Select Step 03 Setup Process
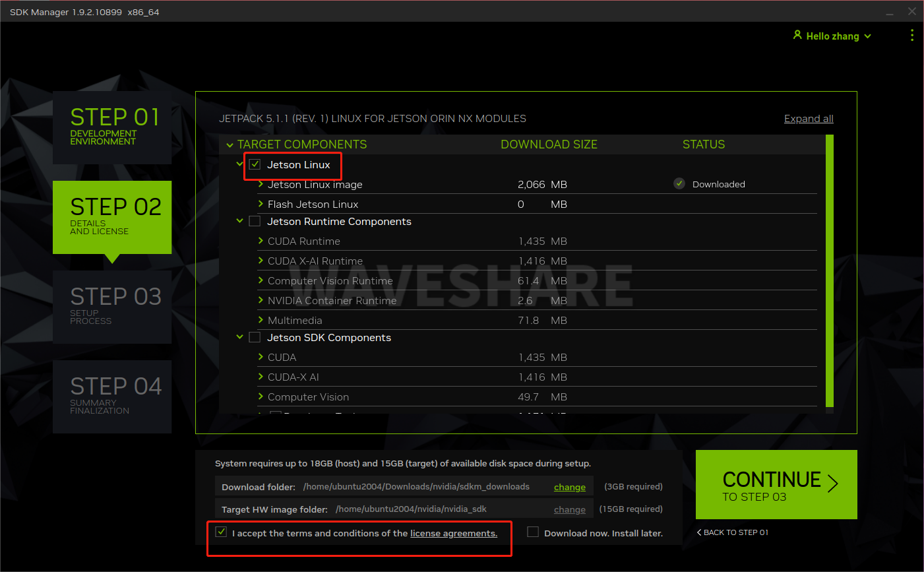The height and width of the screenshot is (572, 924). click(x=112, y=307)
